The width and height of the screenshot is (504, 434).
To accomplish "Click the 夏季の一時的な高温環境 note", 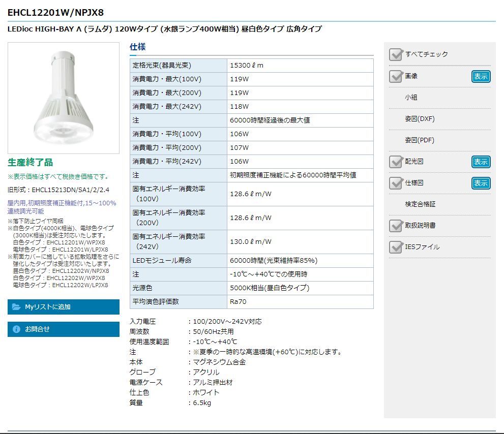I will (x=267, y=352).
